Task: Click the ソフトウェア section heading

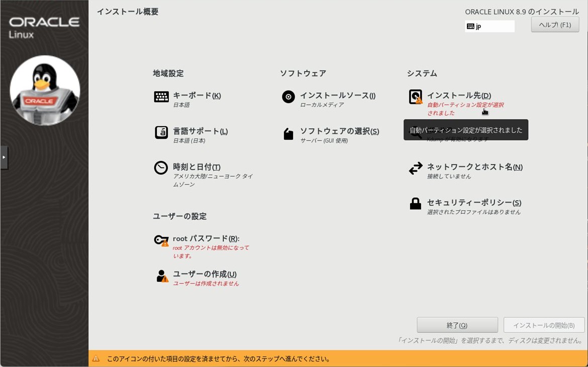Action: pos(303,73)
